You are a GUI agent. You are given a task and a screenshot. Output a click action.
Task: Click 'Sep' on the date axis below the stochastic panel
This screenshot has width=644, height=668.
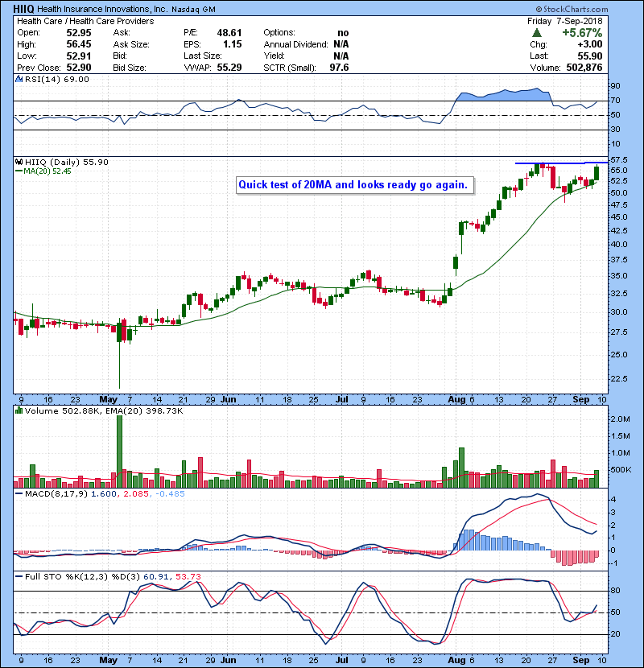[581, 660]
